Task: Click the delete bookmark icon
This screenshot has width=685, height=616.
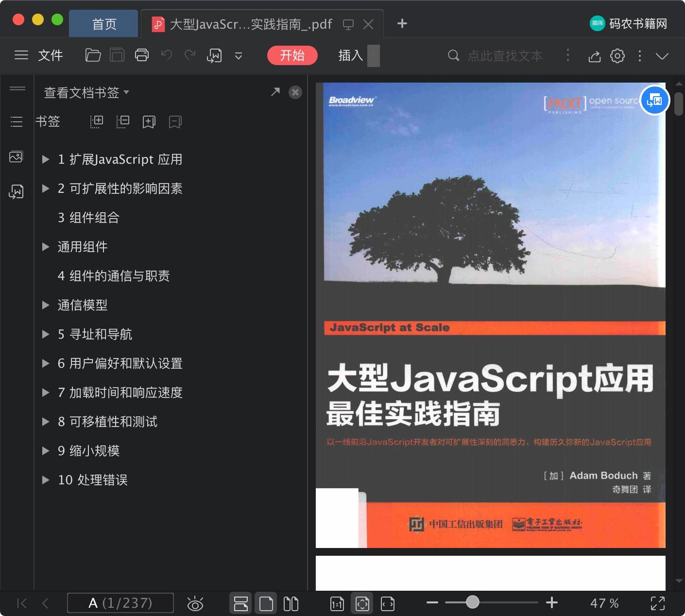Action: pos(175,122)
